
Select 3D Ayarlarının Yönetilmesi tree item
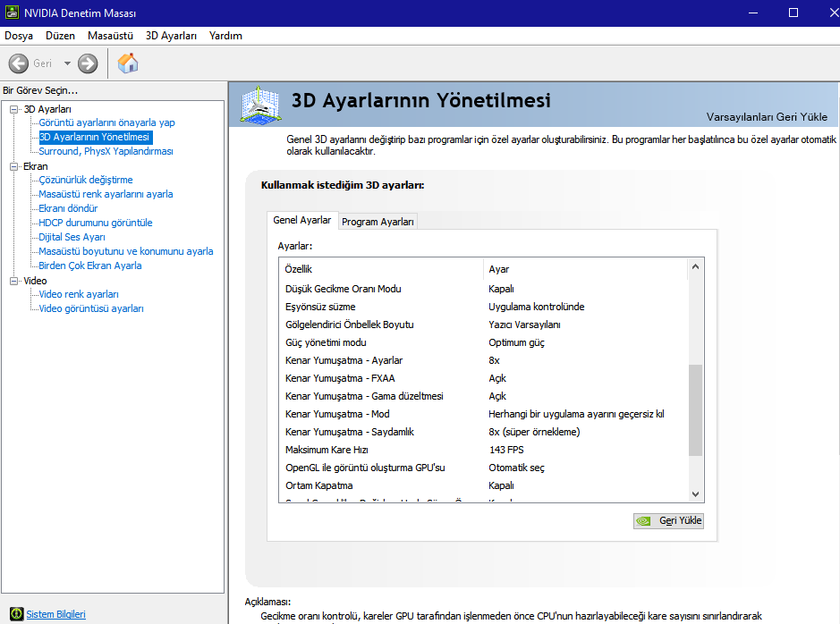click(94, 137)
